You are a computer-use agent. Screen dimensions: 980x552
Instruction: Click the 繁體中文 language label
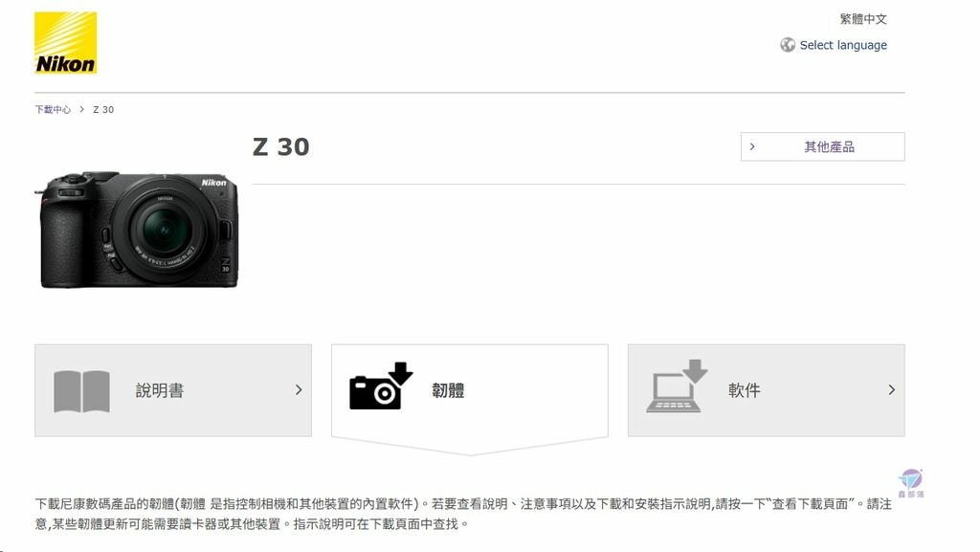point(863,19)
